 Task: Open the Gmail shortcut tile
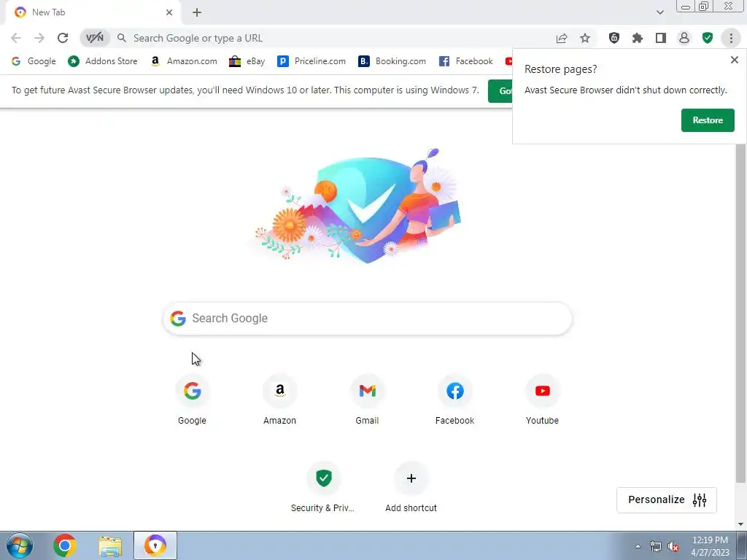click(x=368, y=400)
